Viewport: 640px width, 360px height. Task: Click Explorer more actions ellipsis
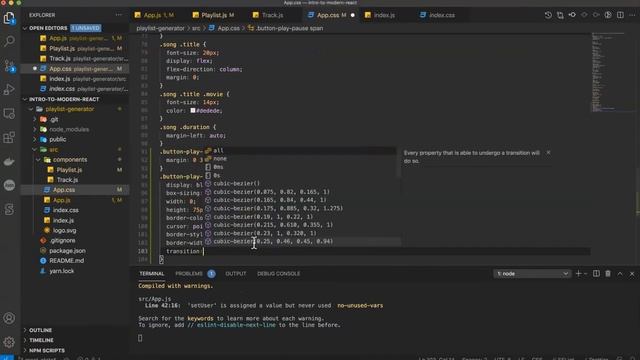[x=118, y=15]
